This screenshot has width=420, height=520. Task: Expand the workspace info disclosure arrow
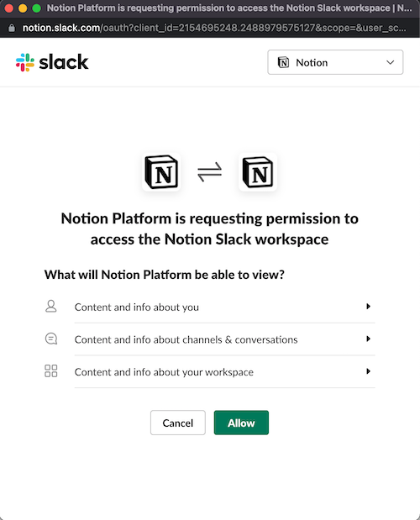tap(368, 371)
